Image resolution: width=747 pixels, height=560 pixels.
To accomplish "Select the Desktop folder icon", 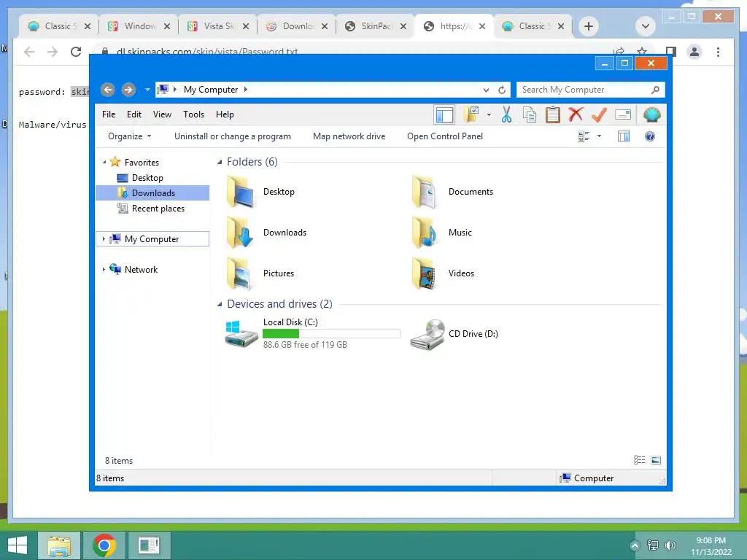I will (240, 192).
